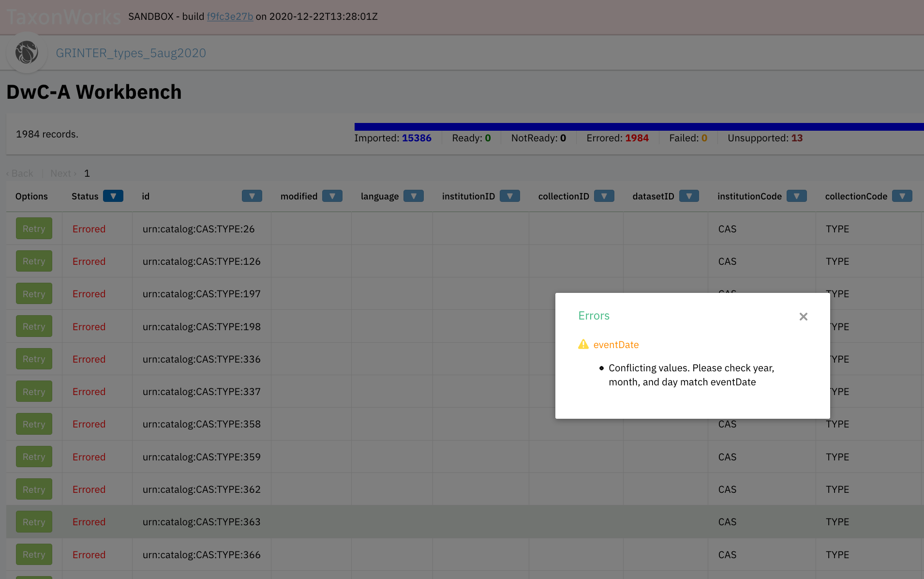Close the Errors popup
The image size is (924, 579).
point(804,317)
